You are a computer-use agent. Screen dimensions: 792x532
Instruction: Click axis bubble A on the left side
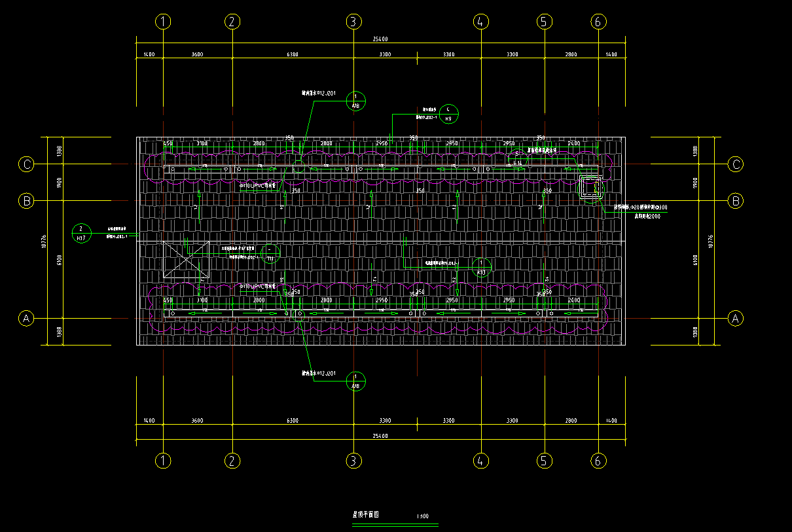click(26, 319)
